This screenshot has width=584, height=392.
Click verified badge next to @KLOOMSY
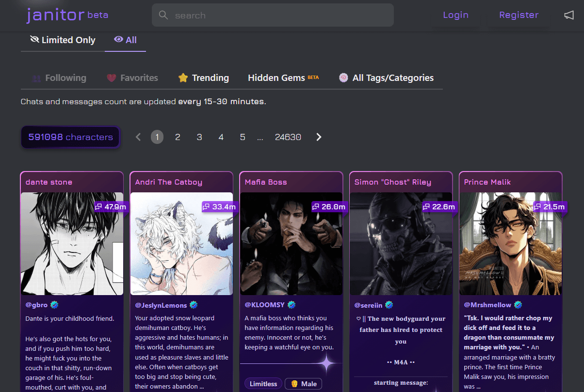[292, 305]
